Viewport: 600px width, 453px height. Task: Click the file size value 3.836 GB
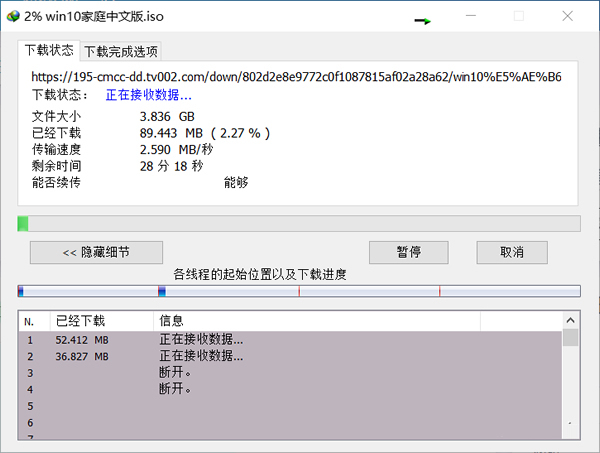(x=167, y=116)
